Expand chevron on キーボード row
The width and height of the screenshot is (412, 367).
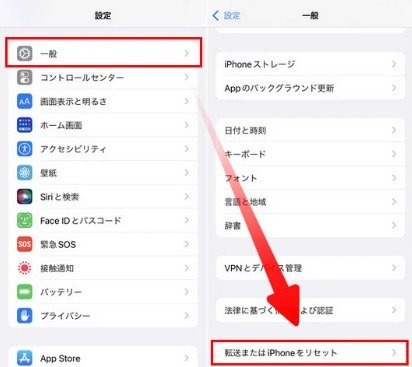[394, 154]
